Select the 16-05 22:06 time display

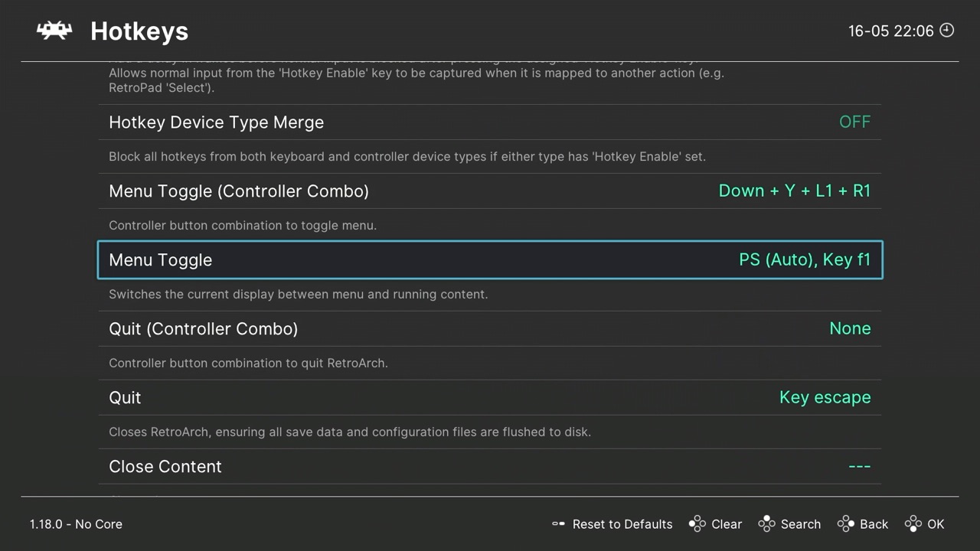[x=890, y=31]
